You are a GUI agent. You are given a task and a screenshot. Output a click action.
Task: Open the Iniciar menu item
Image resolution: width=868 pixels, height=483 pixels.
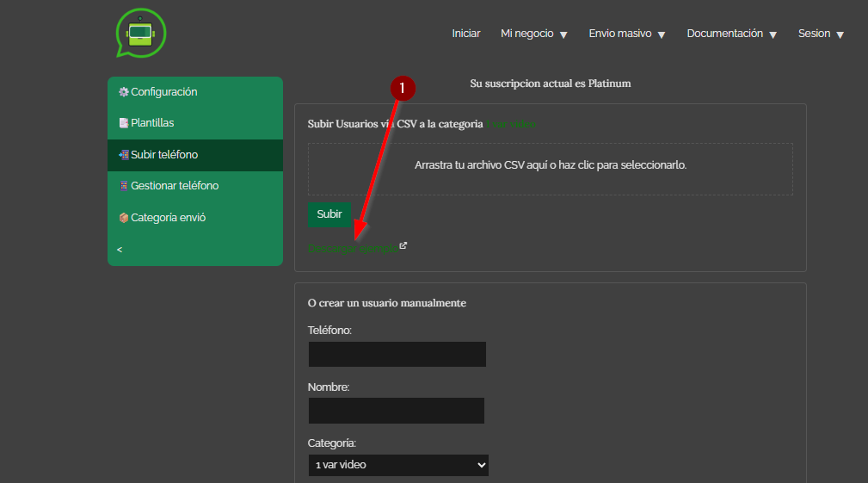(x=465, y=34)
